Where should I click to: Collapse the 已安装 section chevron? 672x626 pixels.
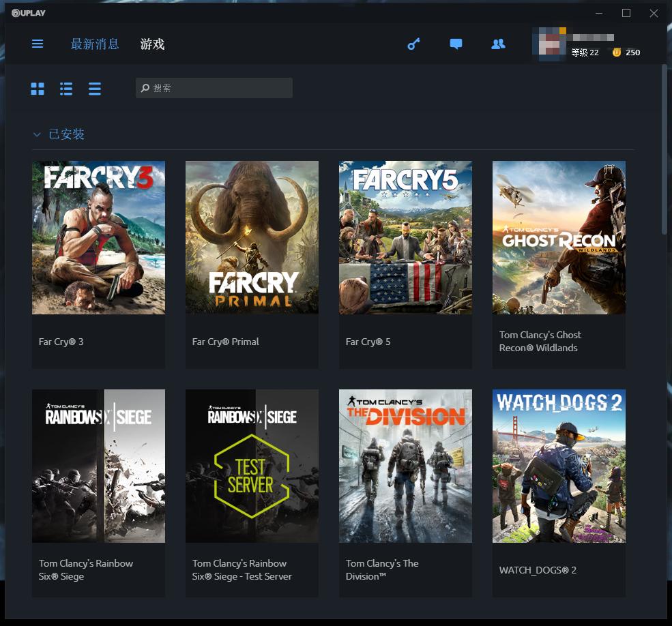pyautogui.click(x=37, y=134)
